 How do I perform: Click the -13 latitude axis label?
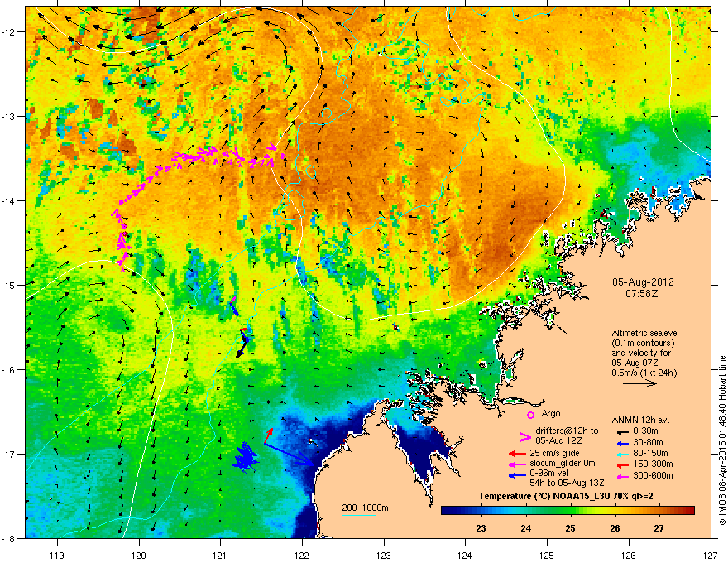pos(9,116)
